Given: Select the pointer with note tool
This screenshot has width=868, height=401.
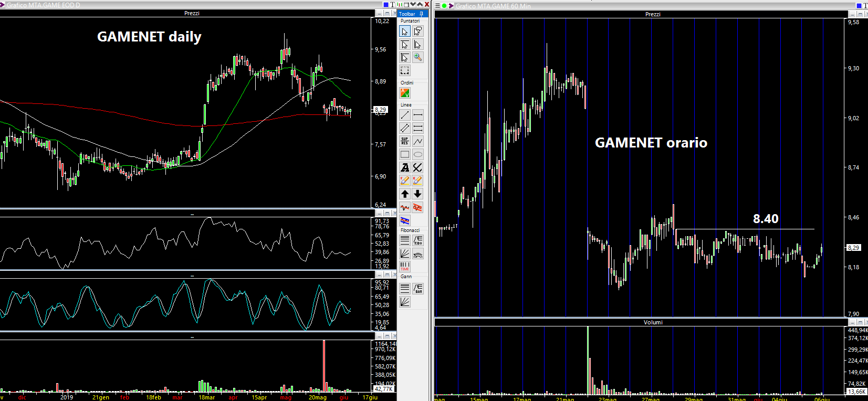Looking at the screenshot, I should click(x=417, y=31).
